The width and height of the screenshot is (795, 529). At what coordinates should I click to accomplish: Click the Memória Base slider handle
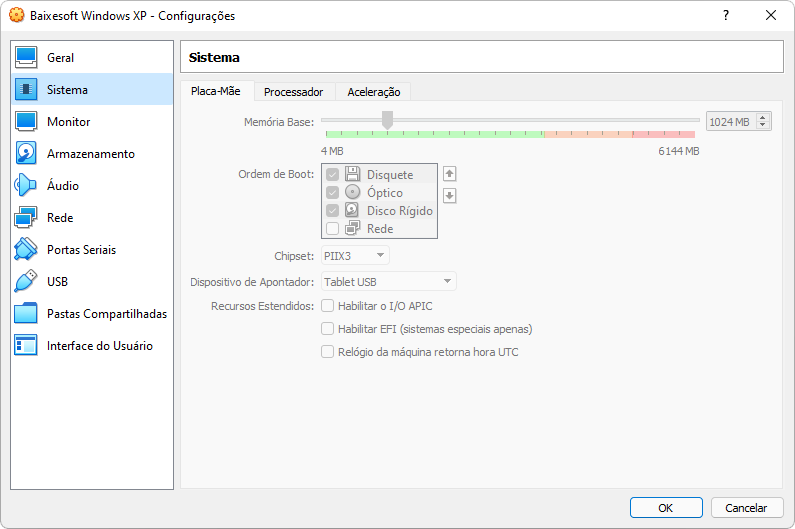[x=387, y=121]
